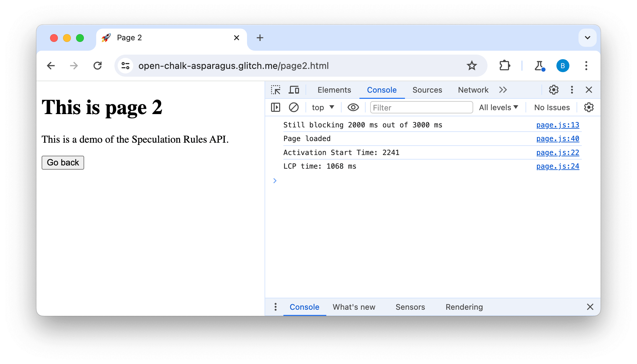Open the All levels log filter dropdown
The width and height of the screenshot is (637, 364).
click(499, 107)
